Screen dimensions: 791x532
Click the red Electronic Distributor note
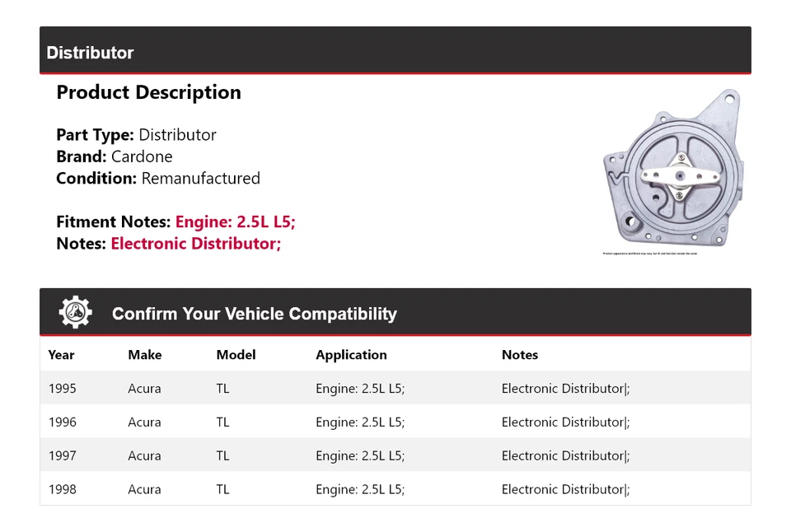click(x=196, y=244)
